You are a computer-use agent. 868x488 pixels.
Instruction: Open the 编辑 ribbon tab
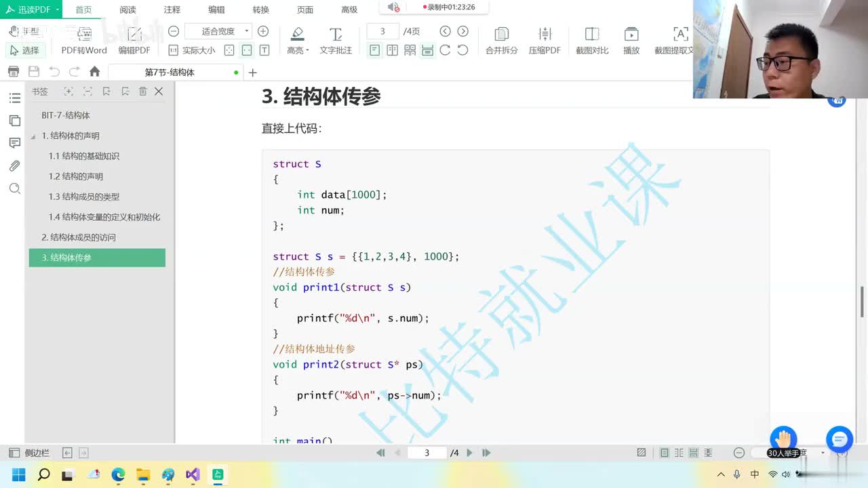click(216, 9)
